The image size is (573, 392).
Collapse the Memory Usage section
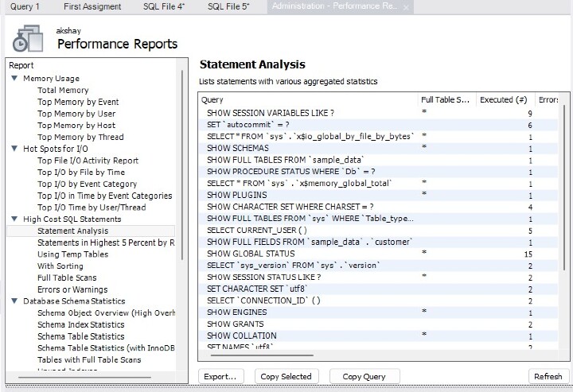pyautogui.click(x=14, y=79)
